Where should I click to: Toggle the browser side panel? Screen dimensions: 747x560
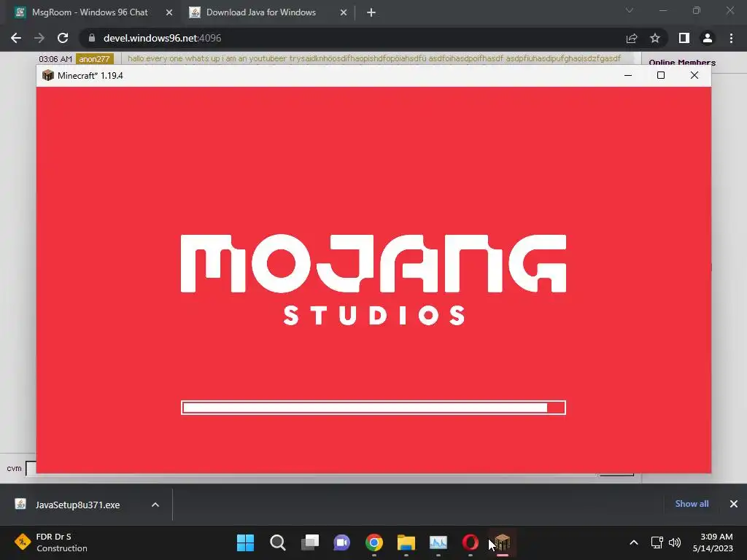tap(684, 38)
